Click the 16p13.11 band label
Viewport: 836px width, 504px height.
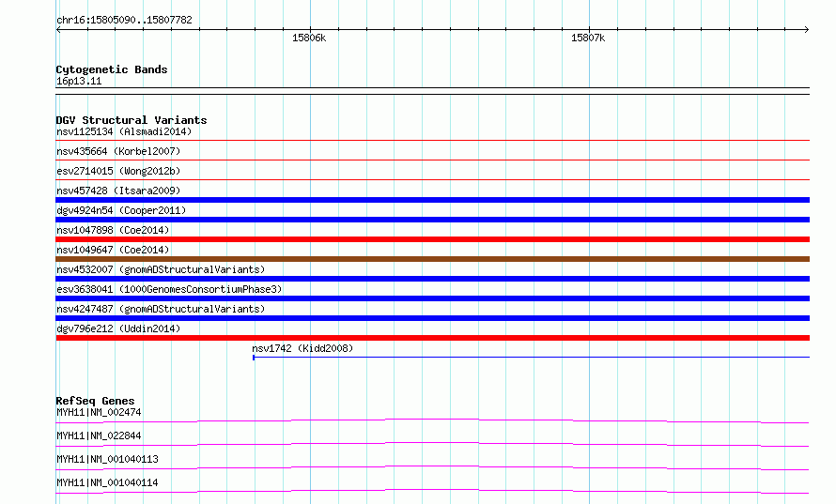click(79, 81)
